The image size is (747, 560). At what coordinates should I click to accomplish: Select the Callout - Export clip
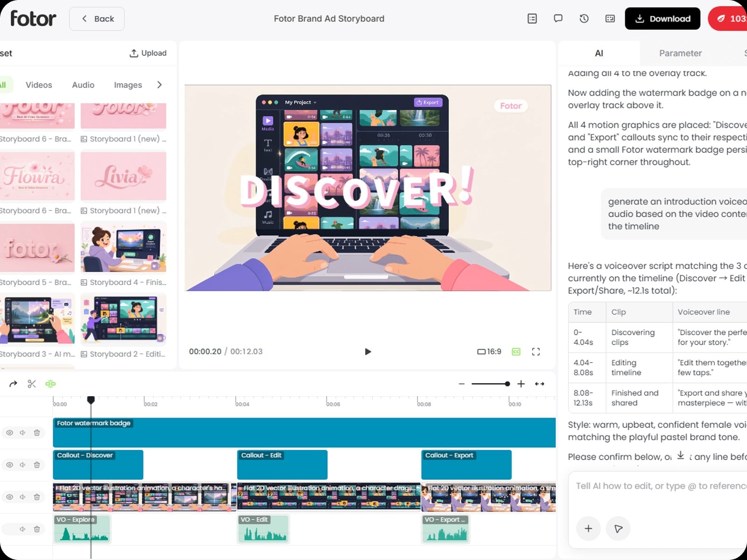click(466, 465)
